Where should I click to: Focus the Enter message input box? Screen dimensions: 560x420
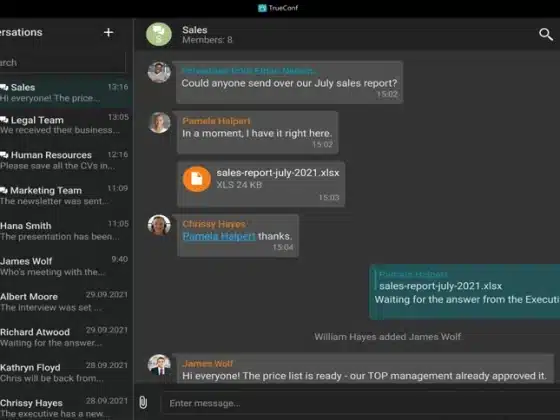coord(361,403)
